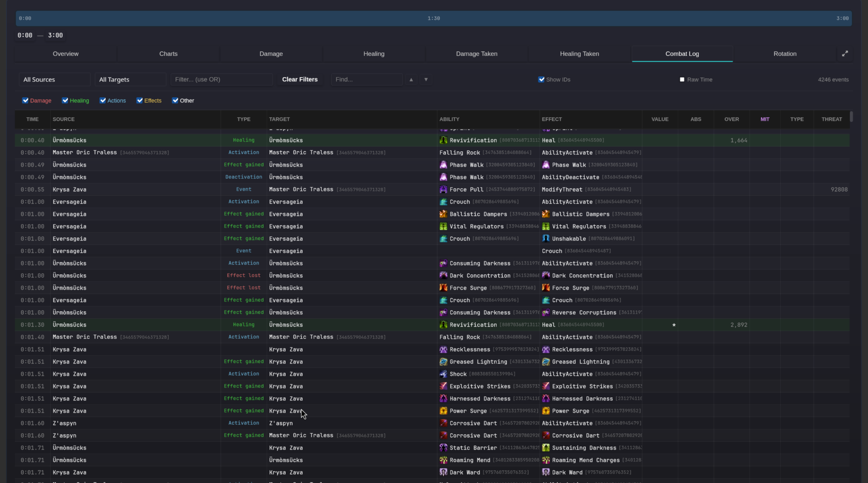Open the All Targets dropdown
Screen dimensions: 868x483
click(x=130, y=79)
